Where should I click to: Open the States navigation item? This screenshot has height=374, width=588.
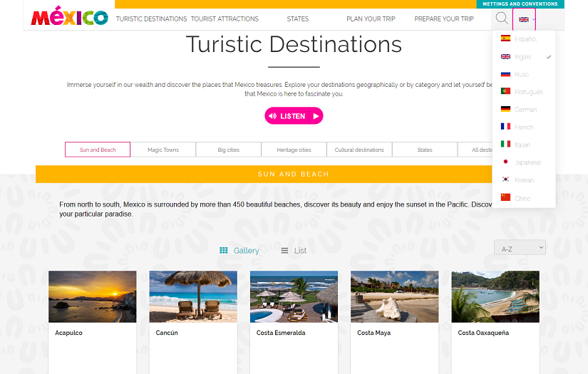[x=298, y=19]
